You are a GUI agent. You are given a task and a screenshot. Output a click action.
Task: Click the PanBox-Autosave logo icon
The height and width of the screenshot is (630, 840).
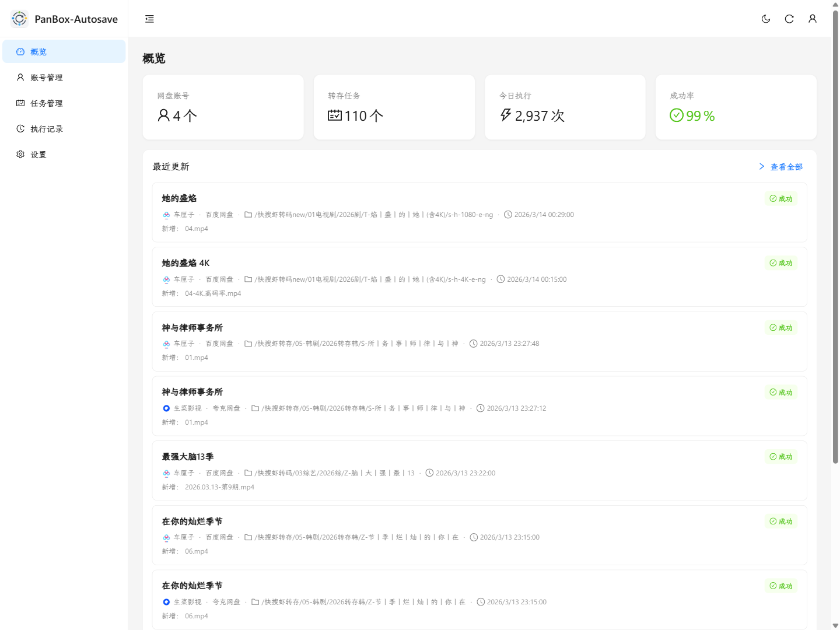pos(19,18)
